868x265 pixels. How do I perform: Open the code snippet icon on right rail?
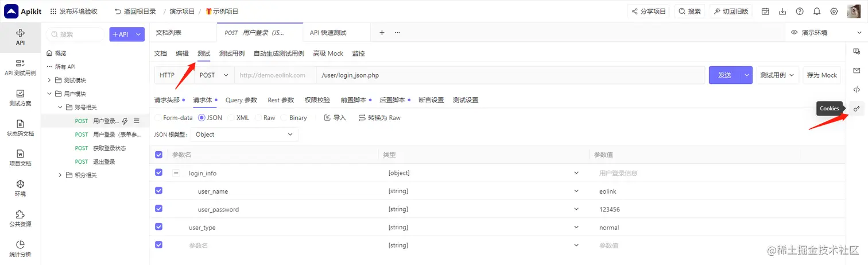(x=857, y=90)
